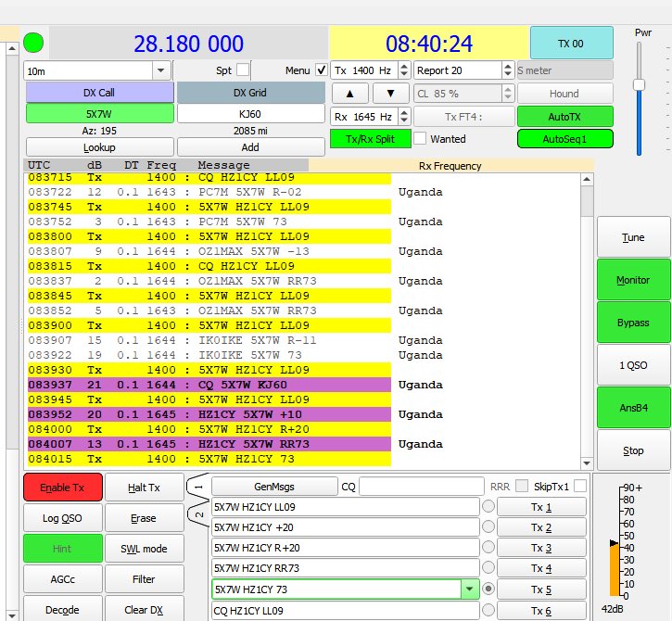This screenshot has height=621, width=672.
Task: Click the up arrow frequency button
Action: coord(350,94)
